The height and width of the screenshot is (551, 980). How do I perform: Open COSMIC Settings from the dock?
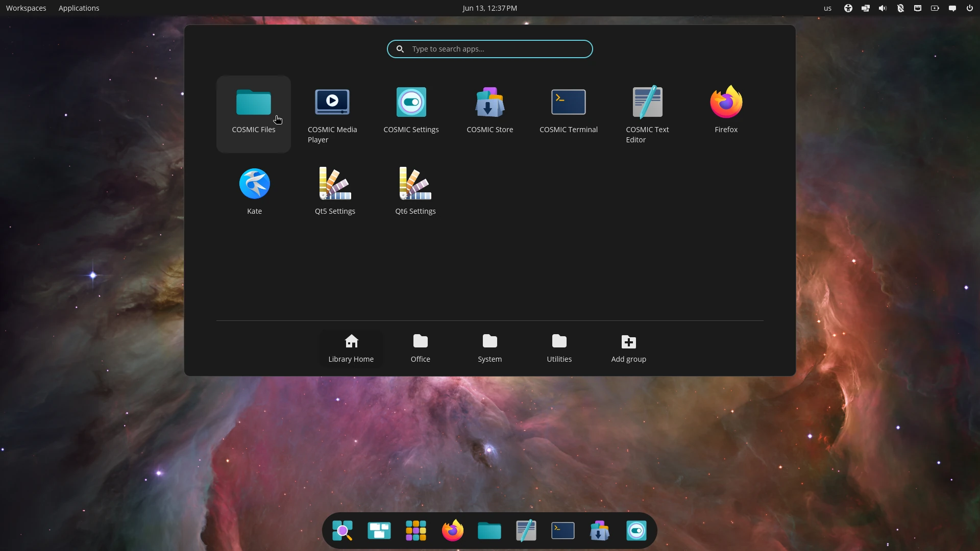point(636,531)
